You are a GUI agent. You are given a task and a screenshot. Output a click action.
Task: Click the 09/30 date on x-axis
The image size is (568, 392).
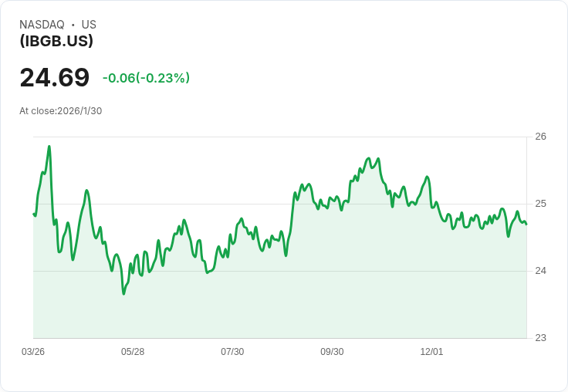tap(332, 352)
